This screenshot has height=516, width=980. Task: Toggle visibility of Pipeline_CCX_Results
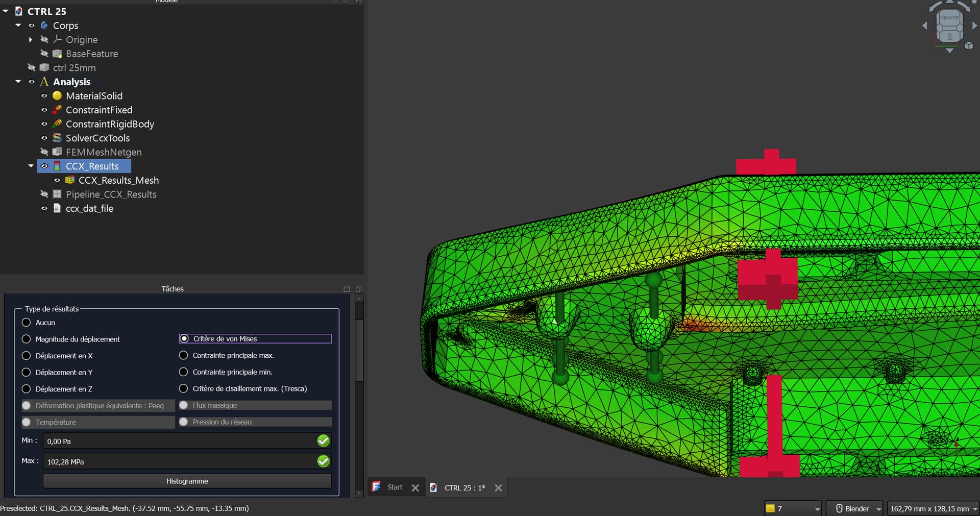pos(44,194)
